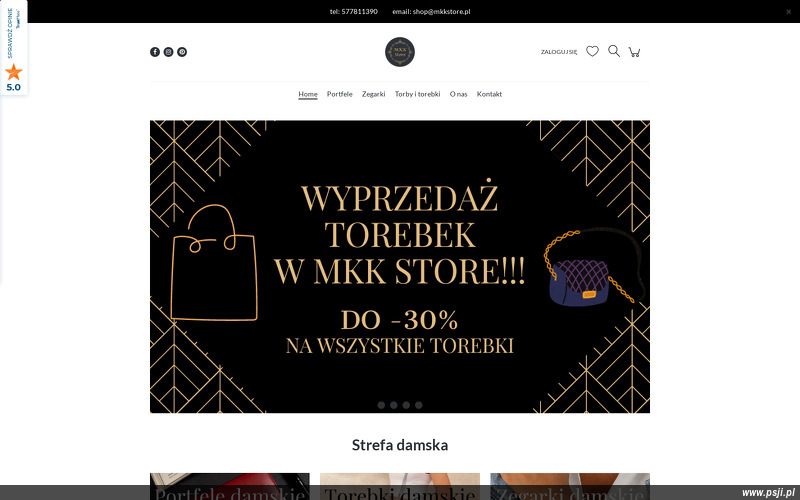This screenshot has width=800, height=500.
Task: Select the third banner slide dot
Action: tap(406, 405)
